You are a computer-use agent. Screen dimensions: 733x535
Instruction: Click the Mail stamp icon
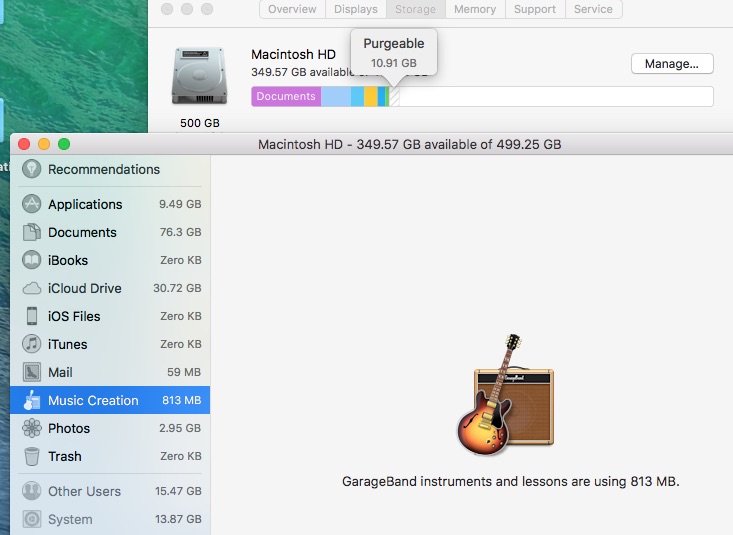(x=31, y=372)
